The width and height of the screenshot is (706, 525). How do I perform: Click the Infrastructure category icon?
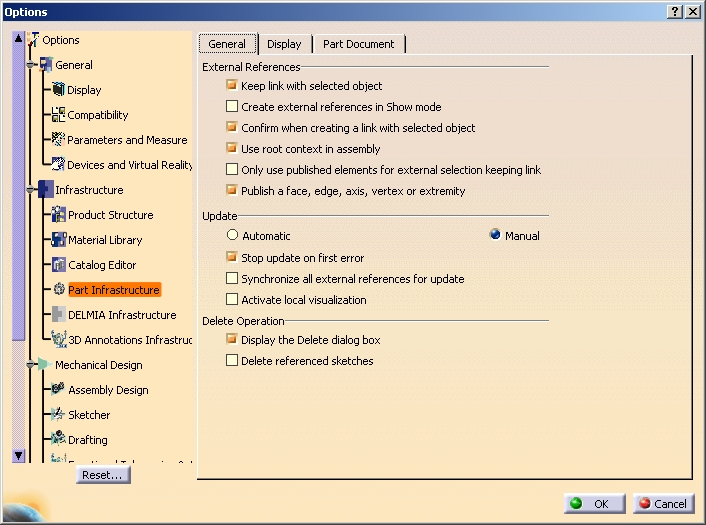tap(46, 189)
